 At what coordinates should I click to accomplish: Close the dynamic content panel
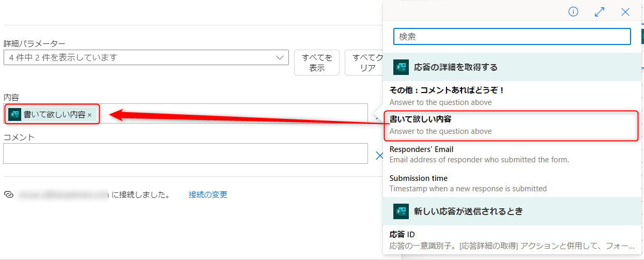point(625,12)
